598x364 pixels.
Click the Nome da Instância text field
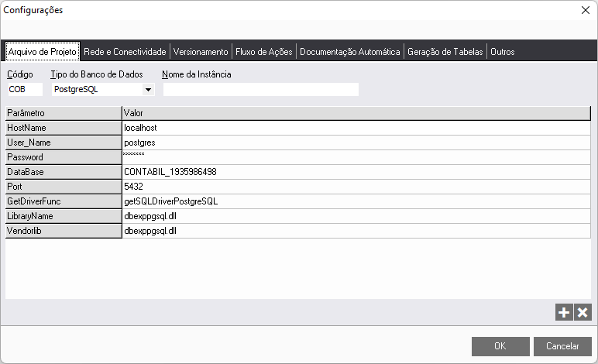260,90
